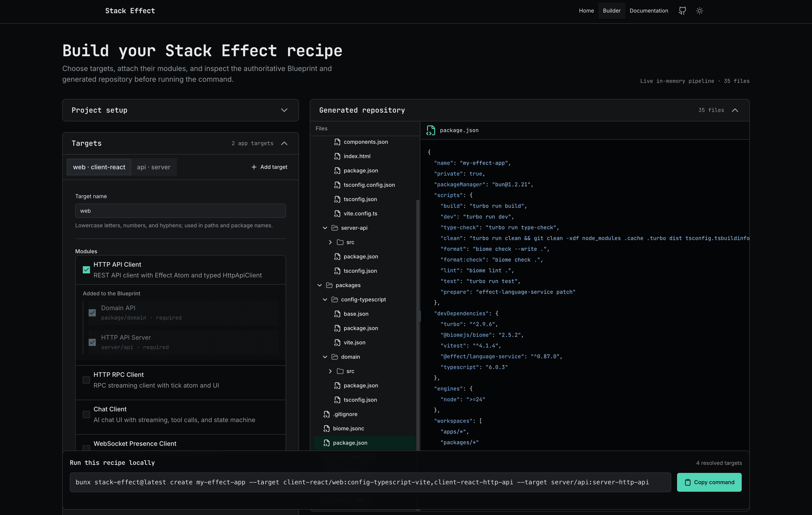Open the GitHub repository icon
The image size is (812, 515).
pos(682,11)
